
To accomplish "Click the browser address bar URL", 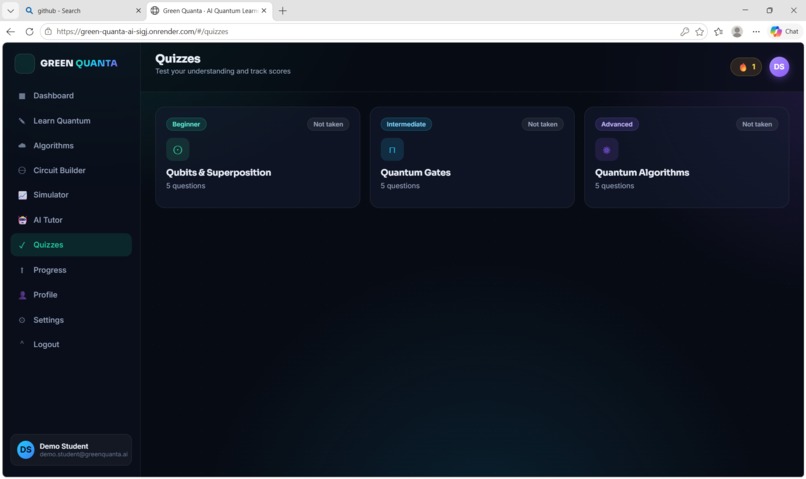I will (142, 31).
